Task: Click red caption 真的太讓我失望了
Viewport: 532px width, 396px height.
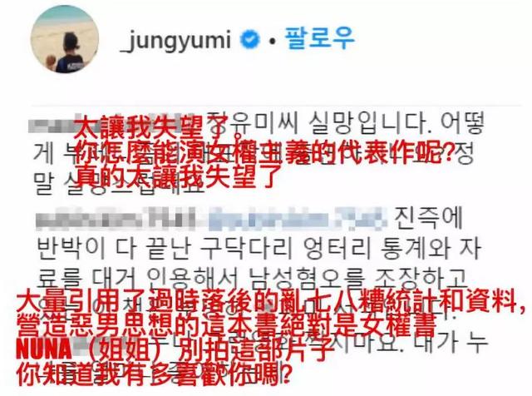Action: [178, 176]
